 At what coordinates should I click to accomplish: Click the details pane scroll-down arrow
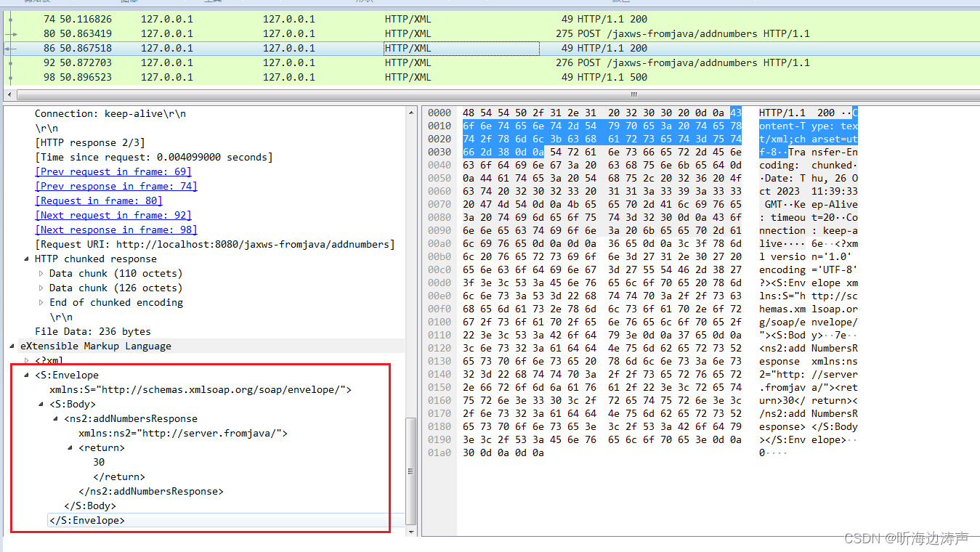click(x=411, y=532)
